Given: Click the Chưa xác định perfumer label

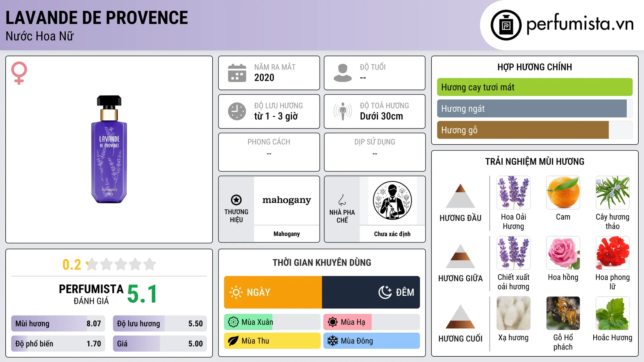Looking at the screenshot, I should coord(392,234).
